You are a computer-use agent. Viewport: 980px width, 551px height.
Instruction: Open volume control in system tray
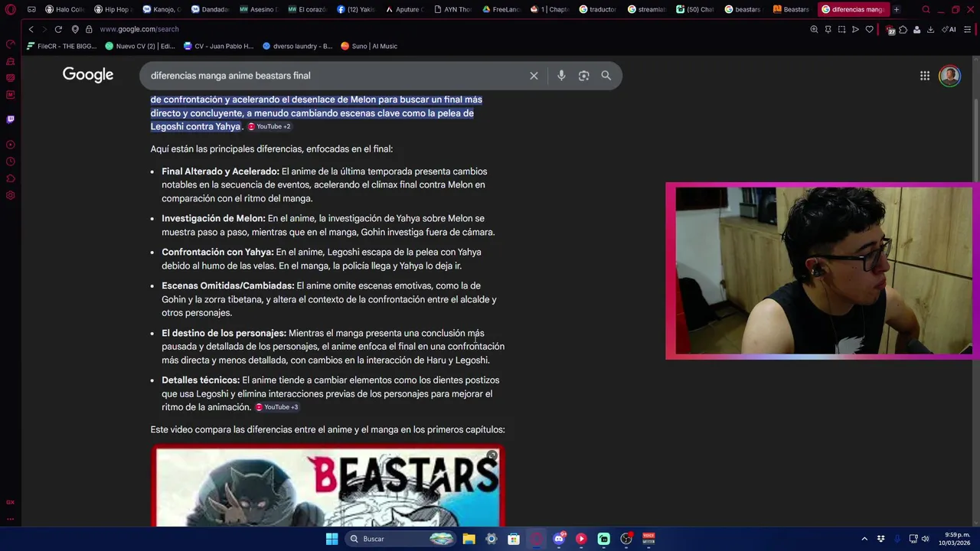click(x=926, y=539)
